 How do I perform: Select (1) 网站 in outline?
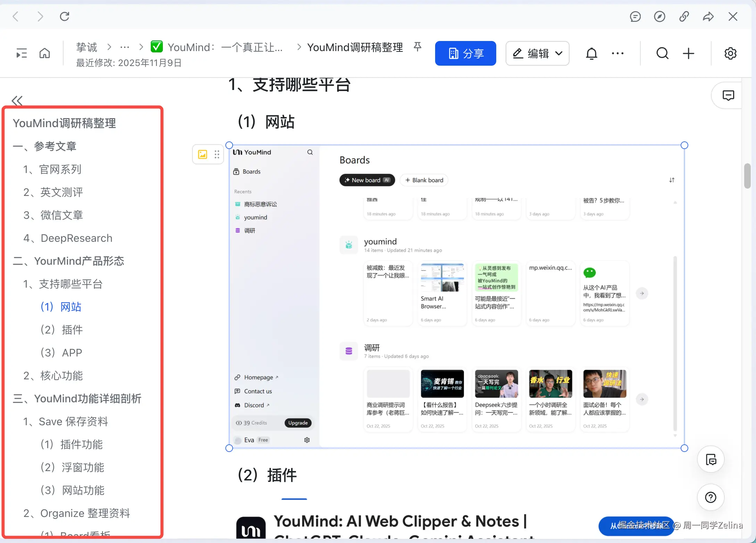[x=61, y=307]
